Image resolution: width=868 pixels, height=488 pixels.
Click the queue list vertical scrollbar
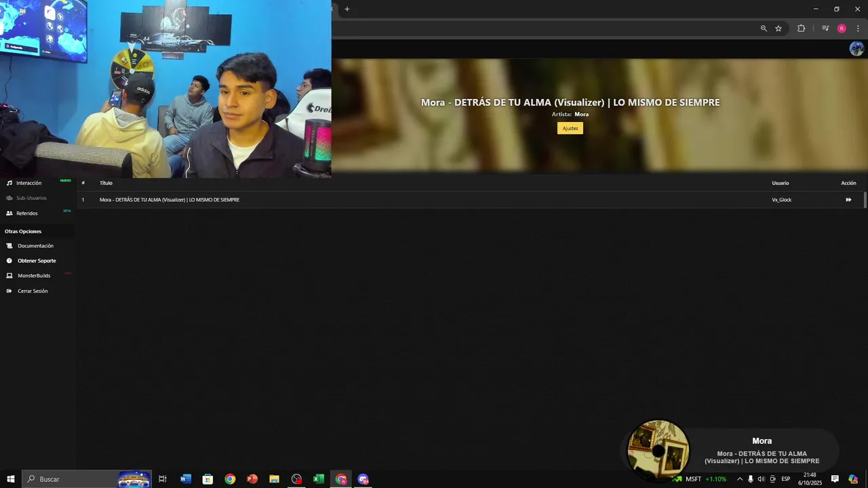865,200
